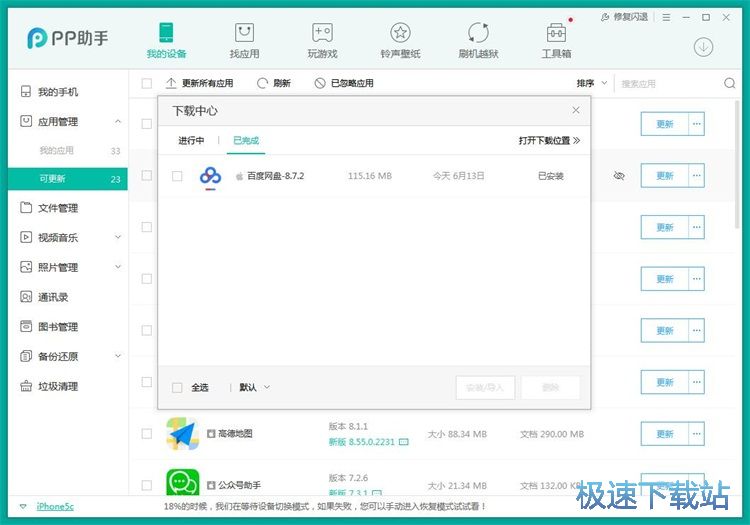Expand the 视频音乐 section

118,237
